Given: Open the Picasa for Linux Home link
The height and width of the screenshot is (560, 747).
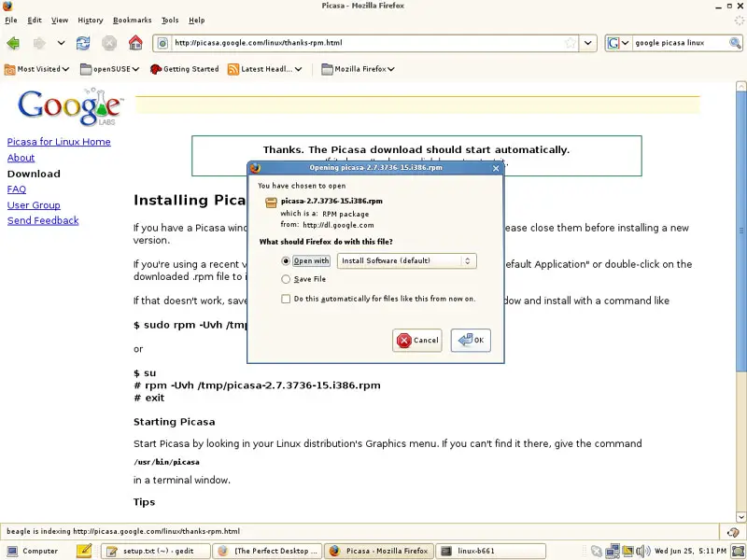Looking at the screenshot, I should tap(59, 142).
